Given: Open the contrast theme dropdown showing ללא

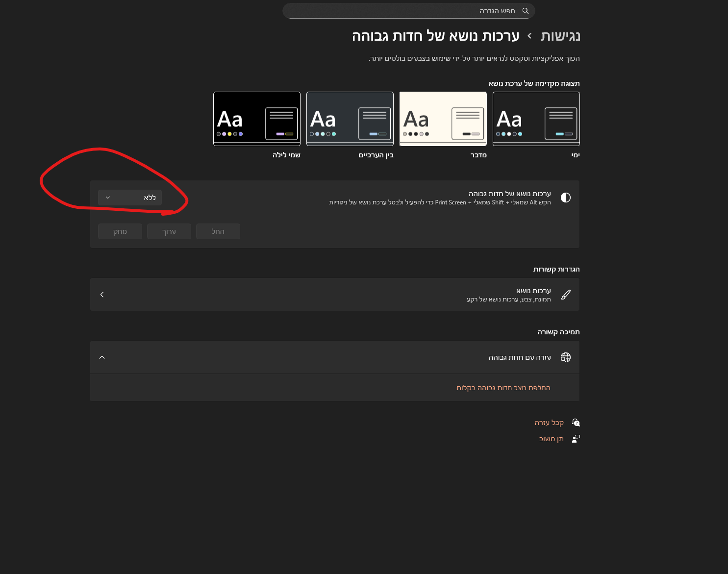Looking at the screenshot, I should click(x=130, y=198).
